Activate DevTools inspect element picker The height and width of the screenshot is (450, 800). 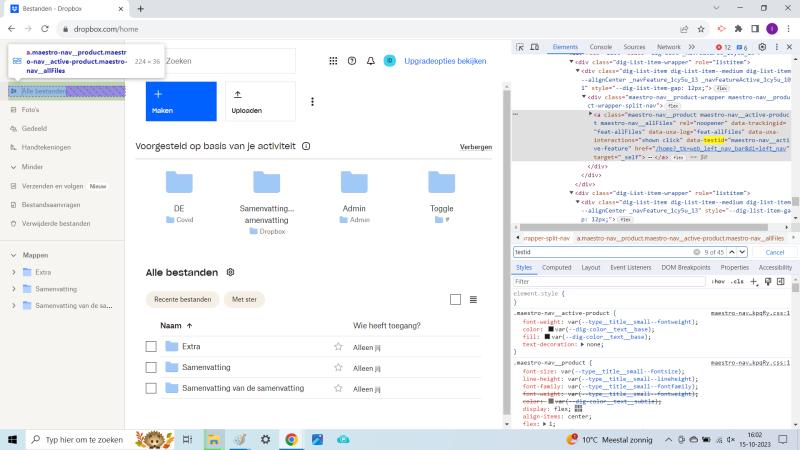[x=520, y=47]
